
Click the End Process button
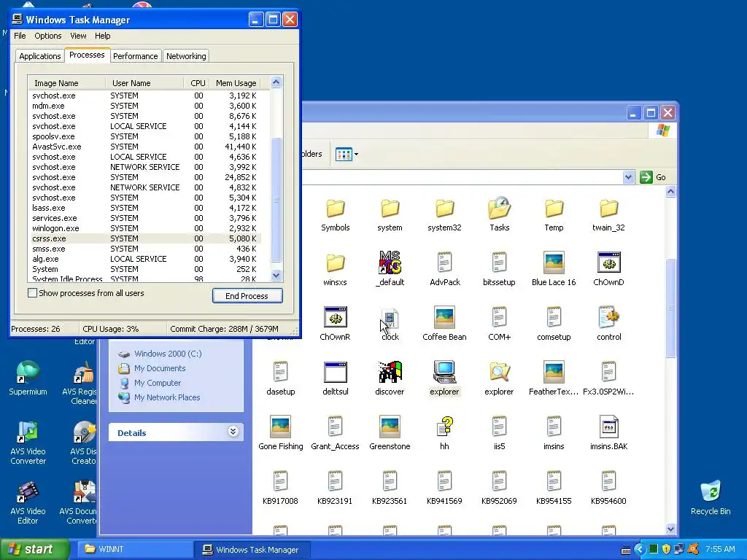[247, 296]
